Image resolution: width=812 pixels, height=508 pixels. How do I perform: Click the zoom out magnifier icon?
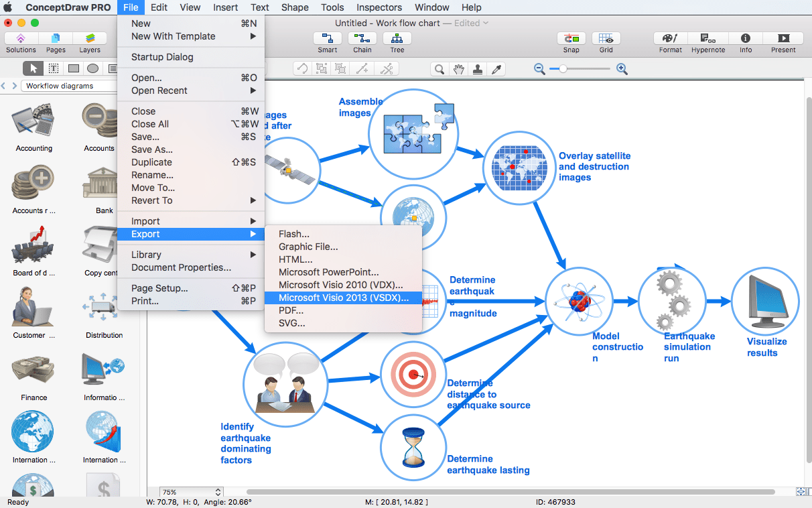click(539, 68)
